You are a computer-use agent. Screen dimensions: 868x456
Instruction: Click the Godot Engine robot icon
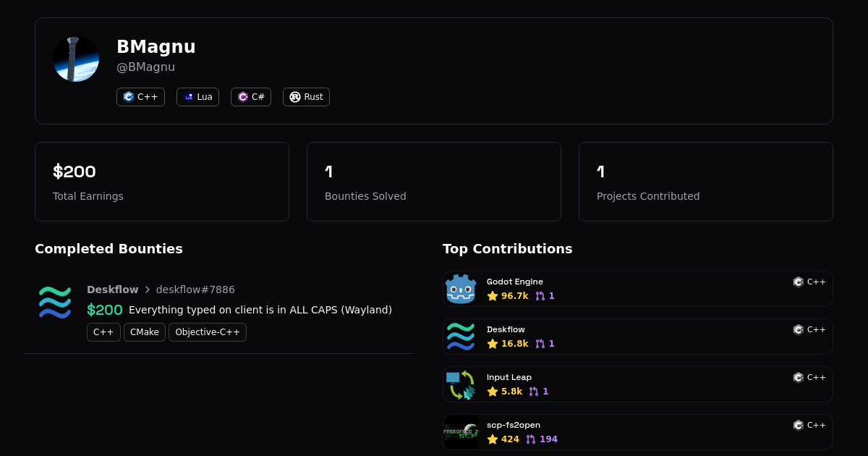tap(461, 289)
